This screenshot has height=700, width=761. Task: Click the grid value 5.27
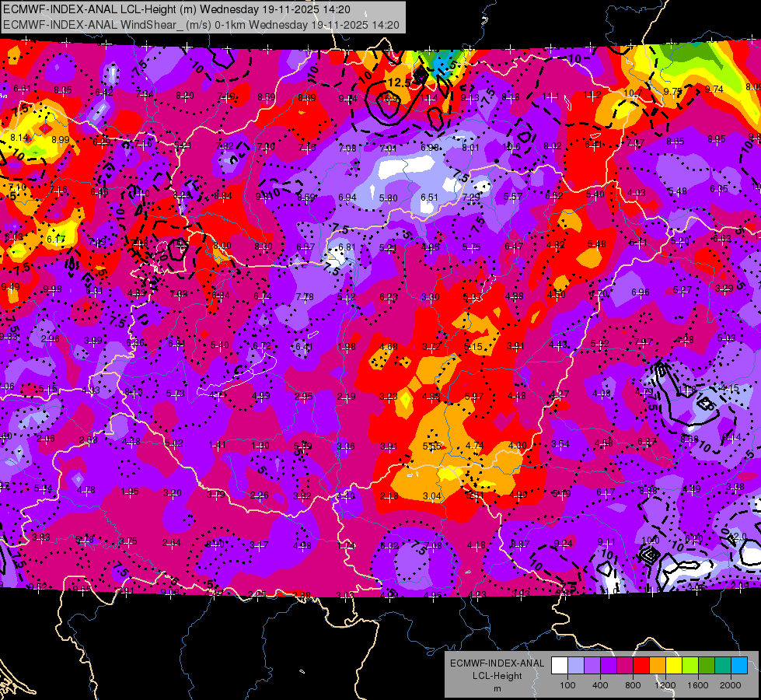point(682,290)
